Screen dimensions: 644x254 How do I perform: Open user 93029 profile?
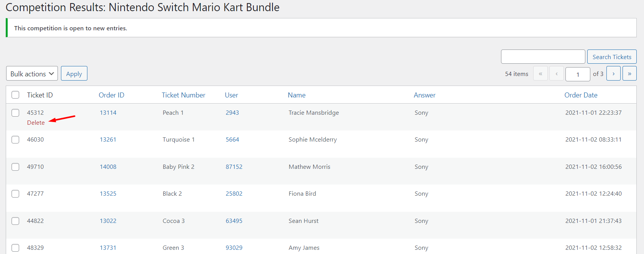tap(234, 248)
